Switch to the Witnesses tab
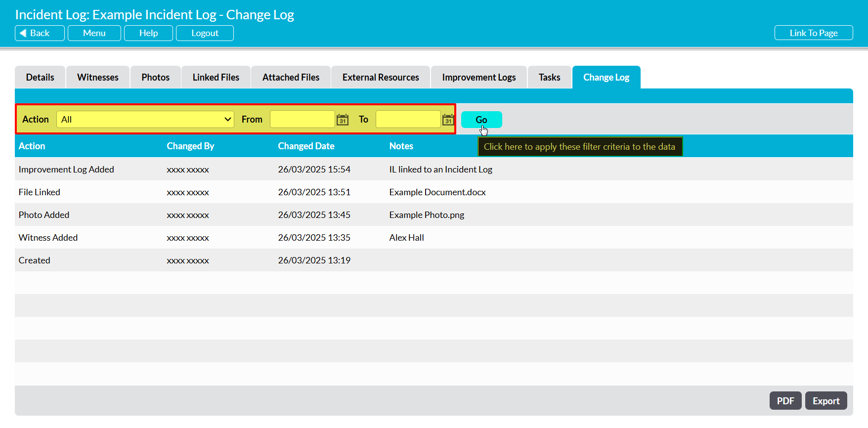The height and width of the screenshot is (428, 868). coord(98,77)
